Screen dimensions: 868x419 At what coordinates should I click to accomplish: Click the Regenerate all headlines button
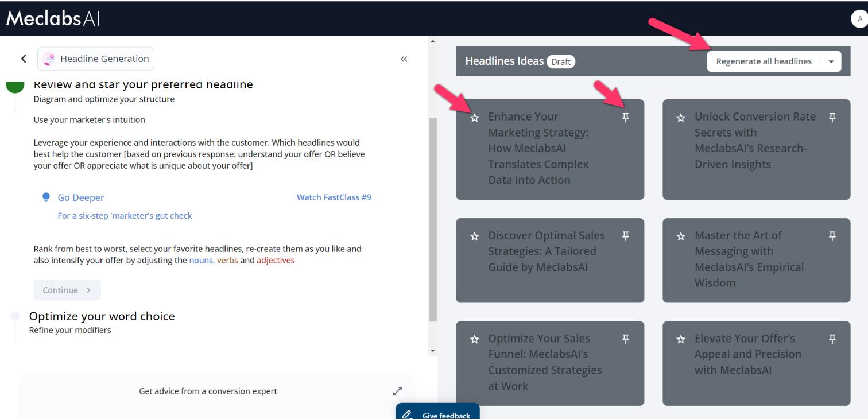[764, 61]
